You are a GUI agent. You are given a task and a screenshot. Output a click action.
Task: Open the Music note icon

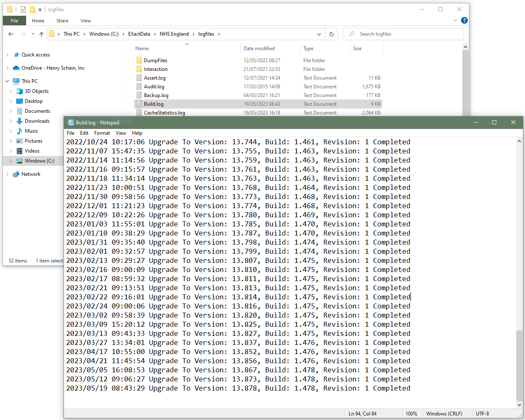coord(20,131)
